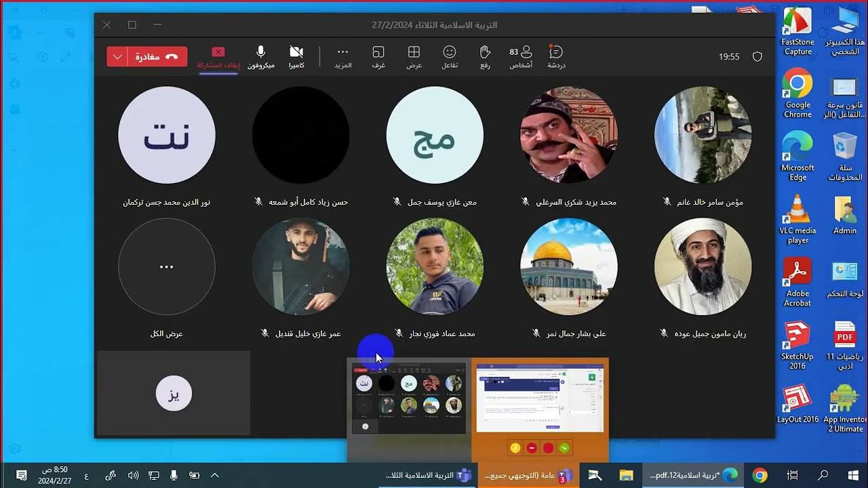This screenshot has height=488, width=868.
Task: Open the Teams channel window preview thumbnail
Action: point(540,398)
